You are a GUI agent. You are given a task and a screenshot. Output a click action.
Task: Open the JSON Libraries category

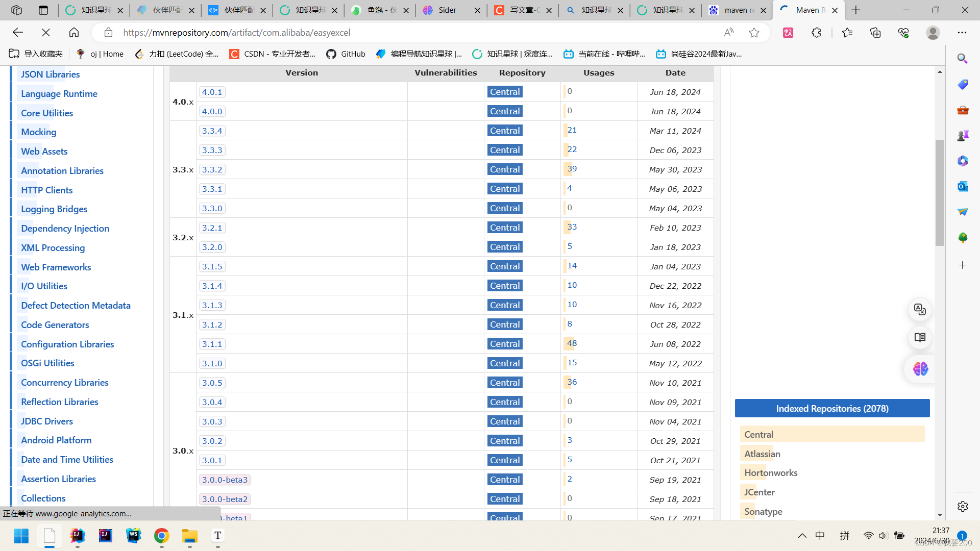pos(50,74)
